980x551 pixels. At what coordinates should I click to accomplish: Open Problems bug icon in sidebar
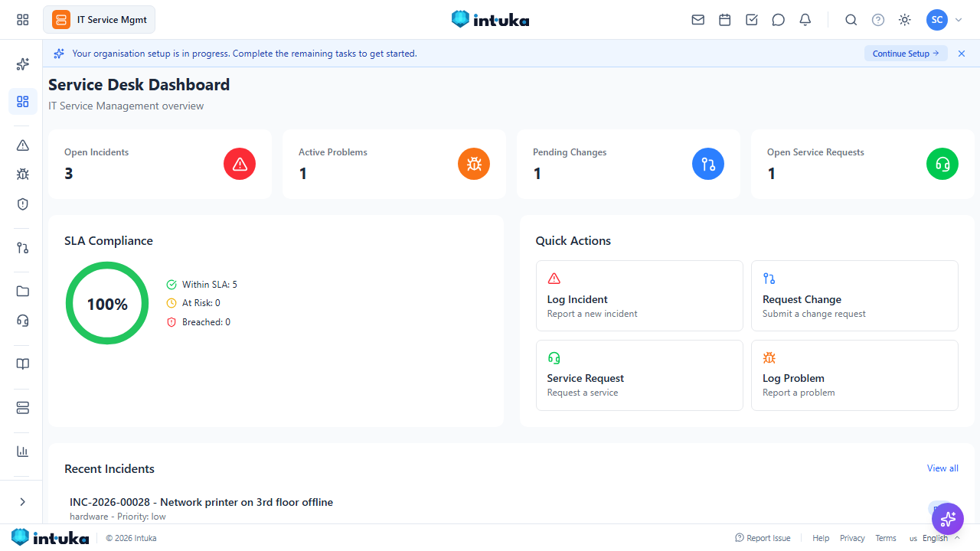pos(23,174)
